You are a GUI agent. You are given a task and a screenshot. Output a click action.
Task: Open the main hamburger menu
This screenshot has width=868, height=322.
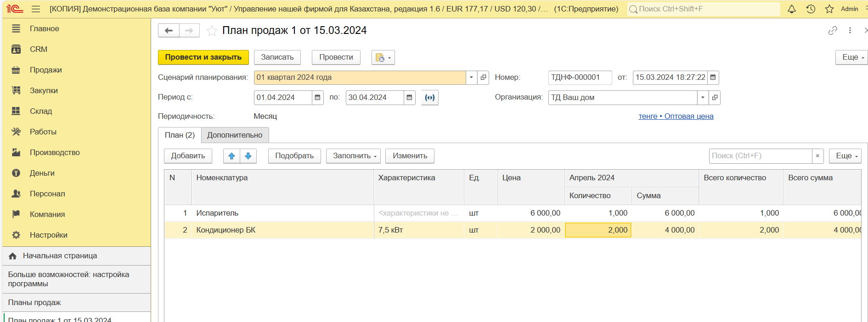pos(36,9)
